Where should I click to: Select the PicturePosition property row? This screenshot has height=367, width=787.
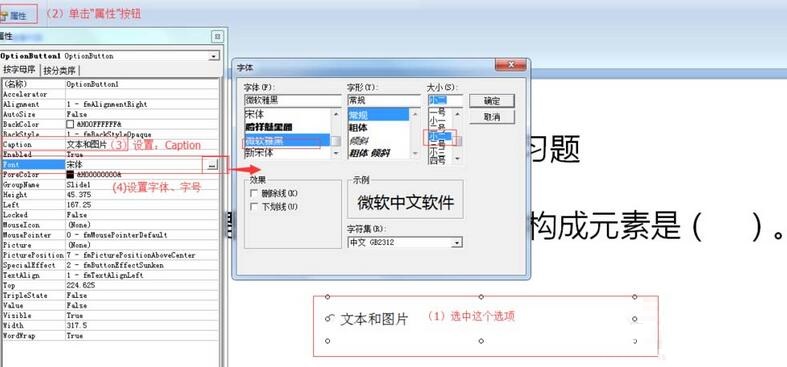point(110,255)
